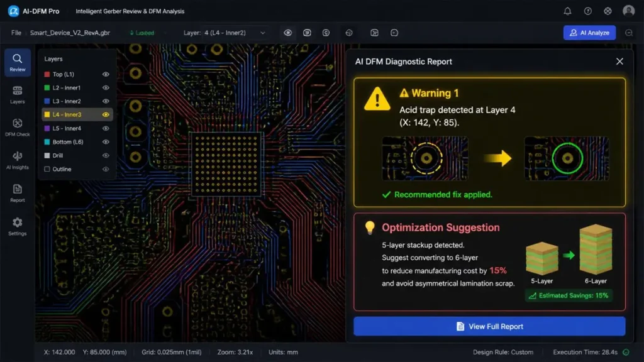Viewport: 644px width, 362px height.
Task: Select the L2 - Inner1 layer row
Action: pyautogui.click(x=77, y=88)
